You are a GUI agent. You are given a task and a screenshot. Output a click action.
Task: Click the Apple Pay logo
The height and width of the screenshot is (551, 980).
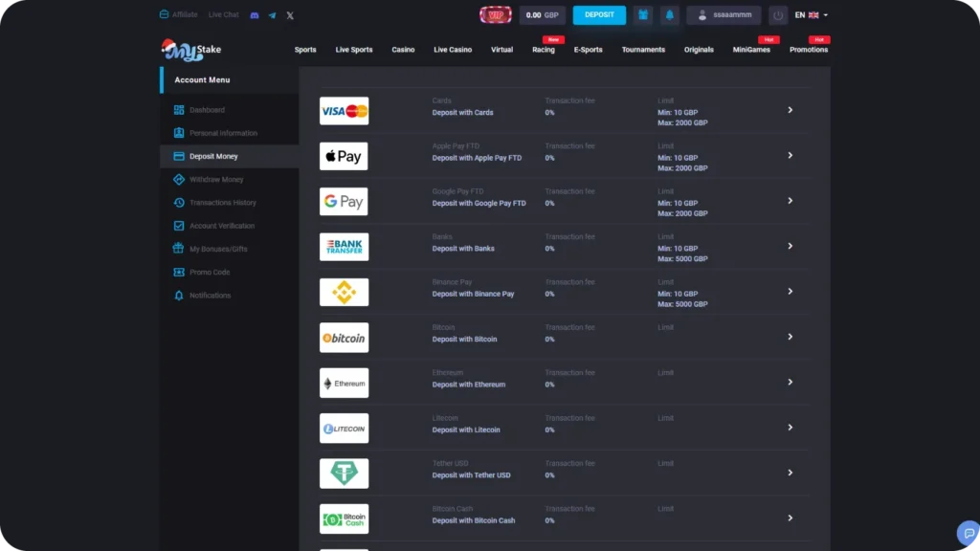(344, 156)
